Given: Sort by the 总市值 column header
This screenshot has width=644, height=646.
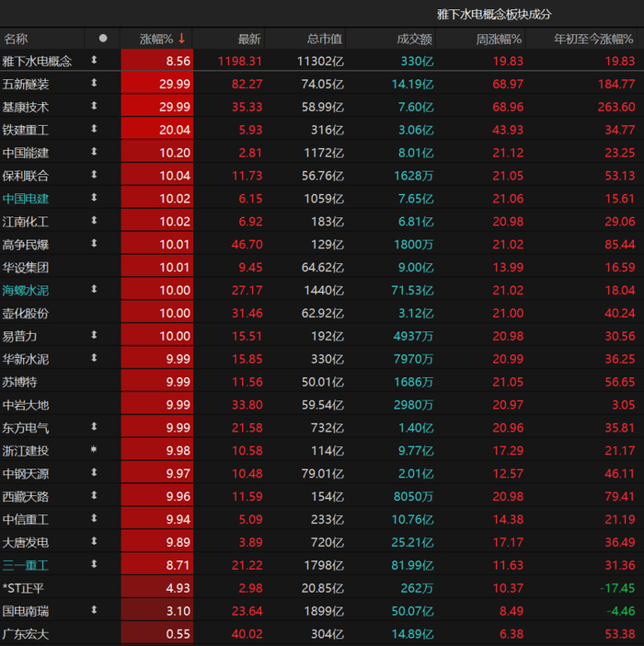Looking at the screenshot, I should [323, 39].
